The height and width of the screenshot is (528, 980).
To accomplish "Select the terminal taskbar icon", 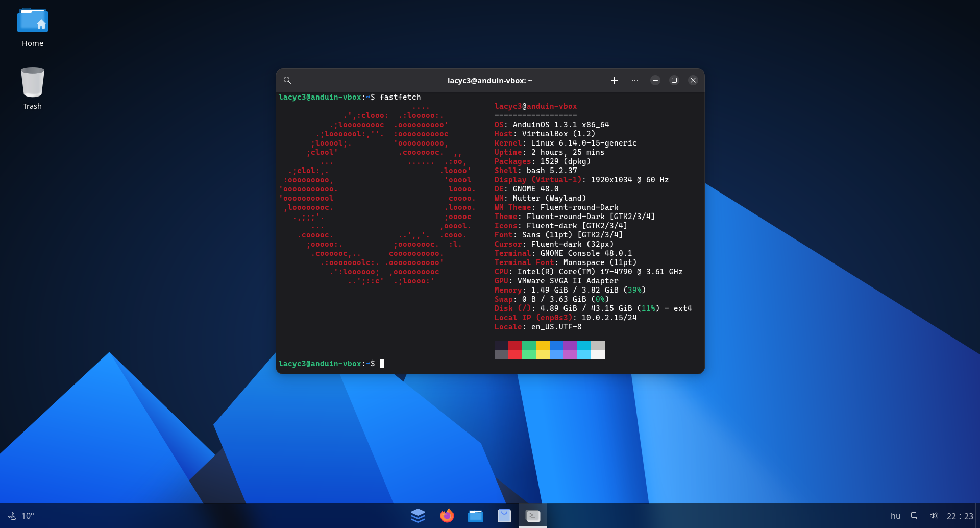I will pyautogui.click(x=533, y=516).
